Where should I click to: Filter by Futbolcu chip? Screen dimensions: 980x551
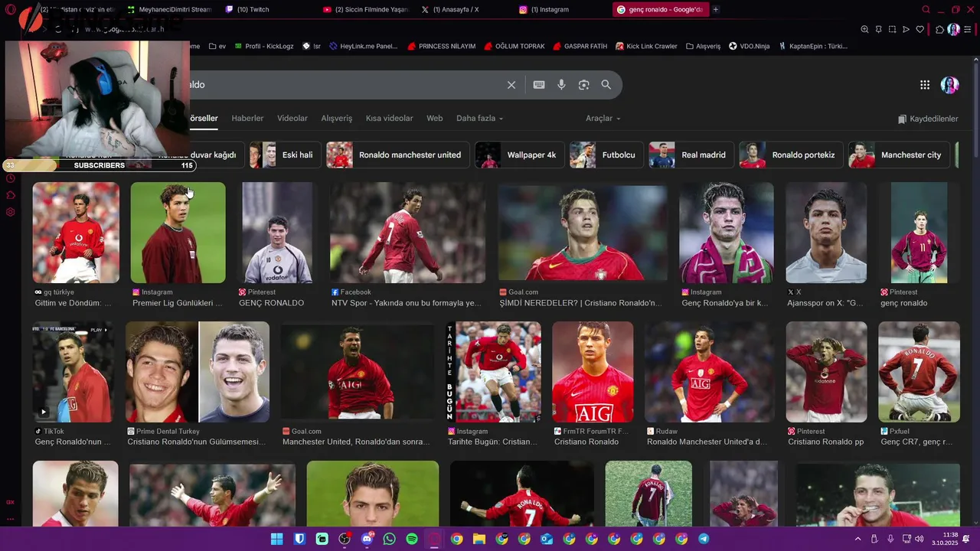click(x=607, y=155)
